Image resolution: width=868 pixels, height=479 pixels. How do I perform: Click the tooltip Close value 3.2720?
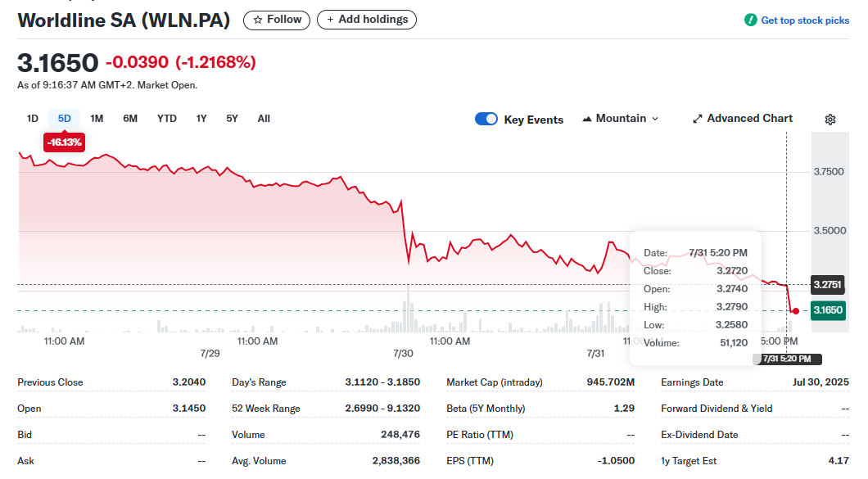point(732,271)
